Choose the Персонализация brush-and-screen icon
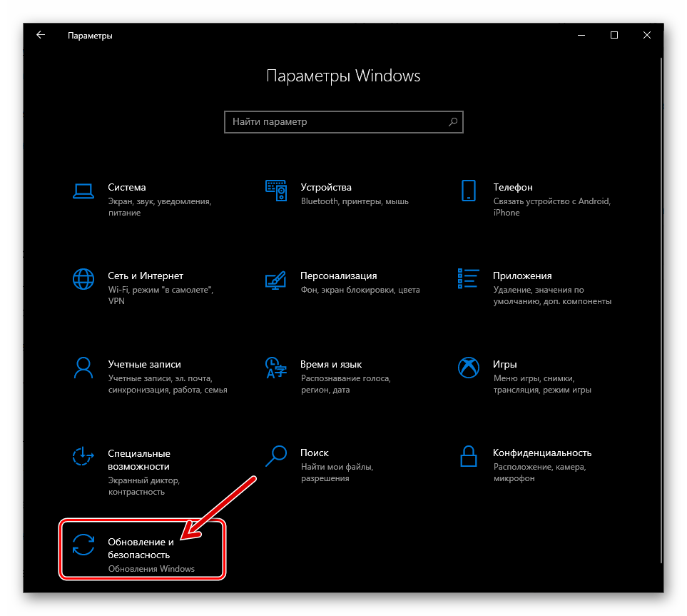The height and width of the screenshot is (616, 687). 276,280
